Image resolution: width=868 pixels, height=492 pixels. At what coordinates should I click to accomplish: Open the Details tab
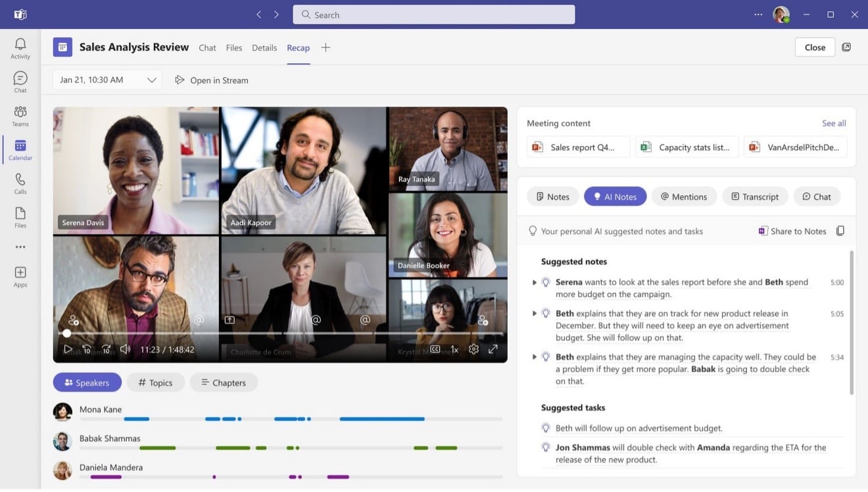[x=264, y=47]
